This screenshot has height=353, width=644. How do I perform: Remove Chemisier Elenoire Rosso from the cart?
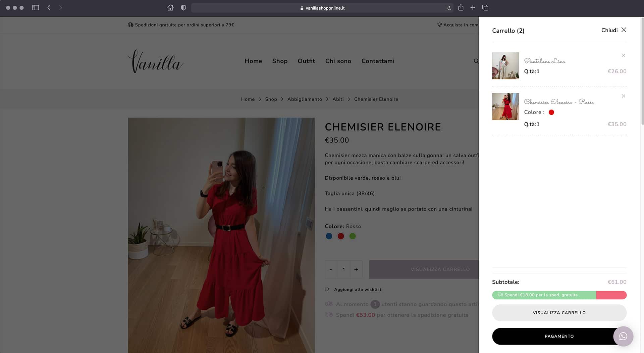(x=624, y=96)
